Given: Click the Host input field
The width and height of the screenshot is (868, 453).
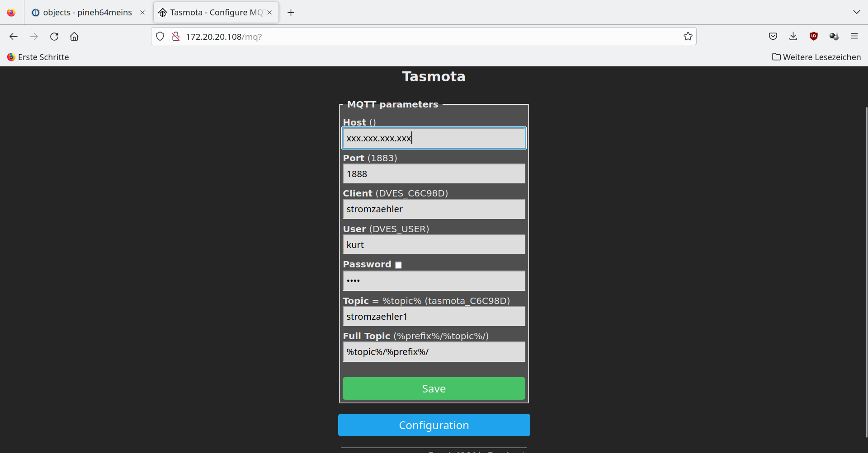Looking at the screenshot, I should click(434, 138).
